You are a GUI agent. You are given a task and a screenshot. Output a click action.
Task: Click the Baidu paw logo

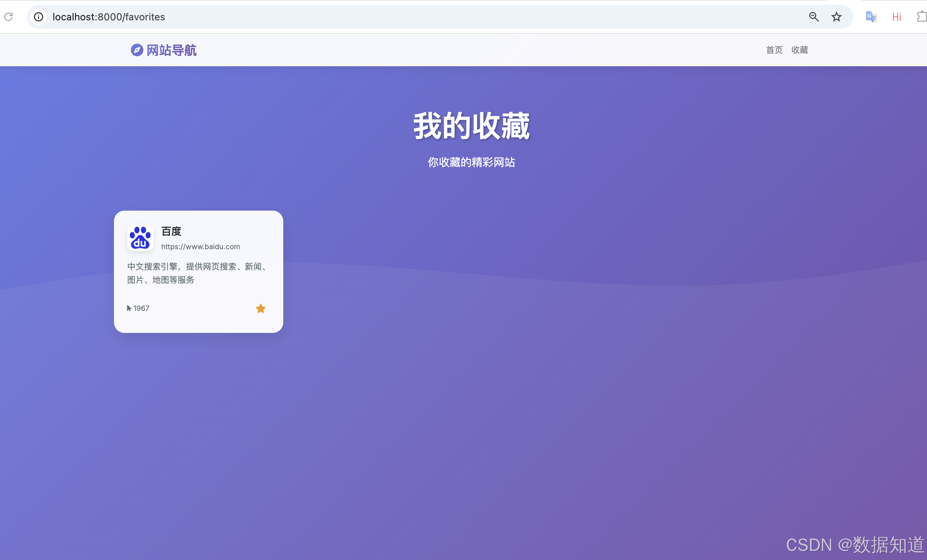(x=140, y=238)
